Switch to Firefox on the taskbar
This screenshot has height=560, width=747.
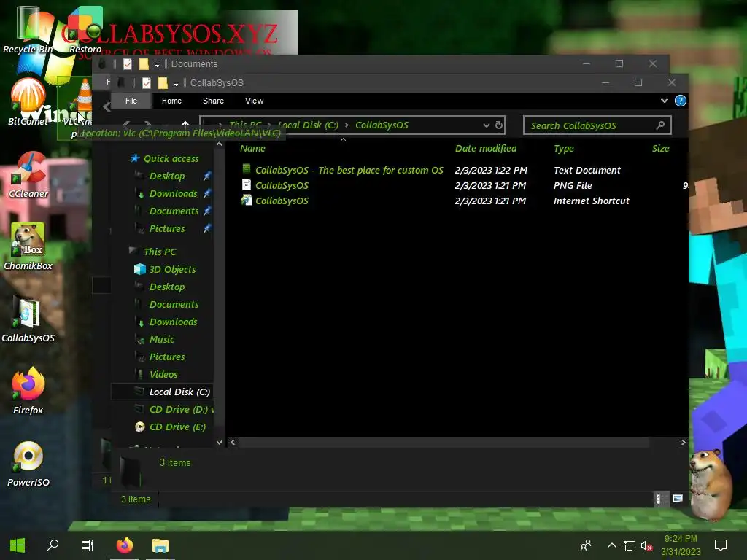[125, 545]
